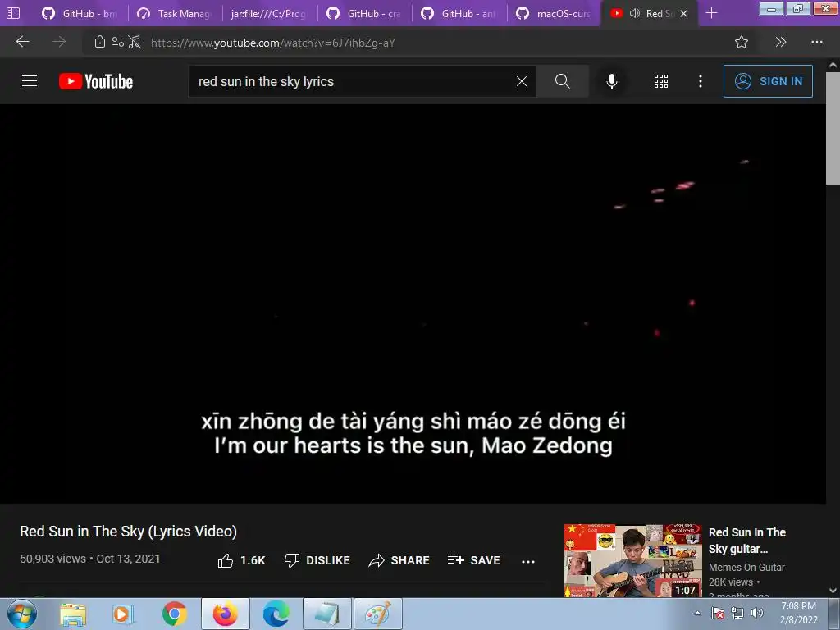
Task: Switch to the 'GitHub - cra' tab
Action: point(365,13)
